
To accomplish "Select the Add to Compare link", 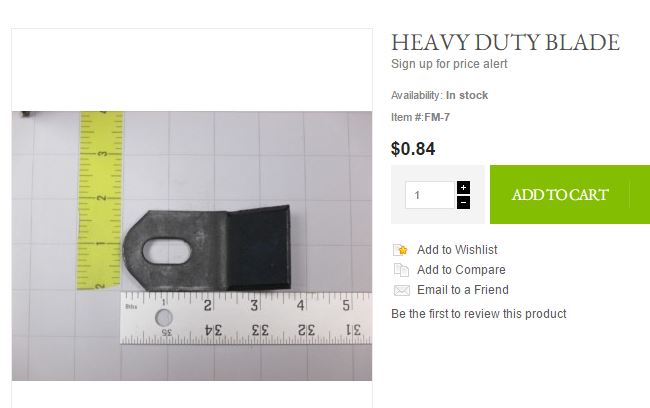I will point(461,270).
